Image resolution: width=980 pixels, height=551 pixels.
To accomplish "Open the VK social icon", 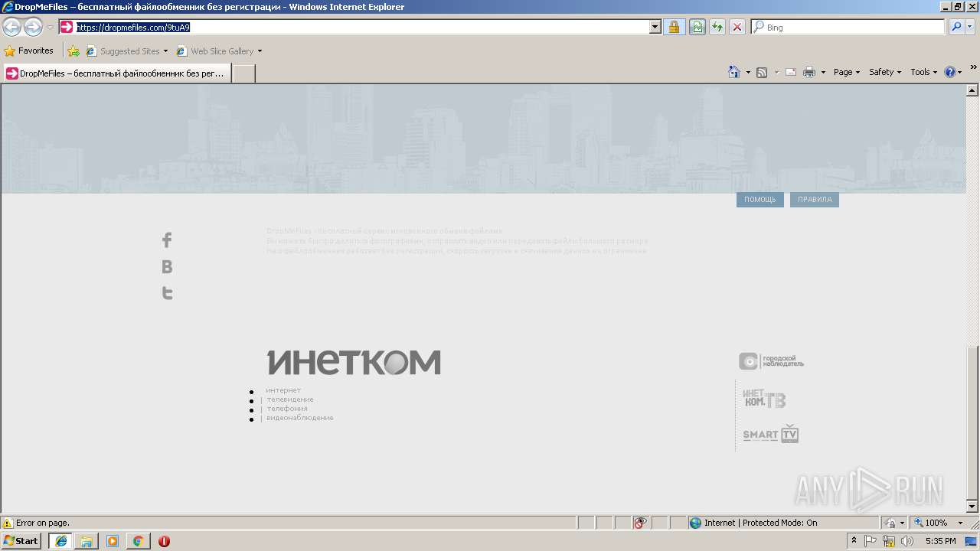I will pos(167,266).
